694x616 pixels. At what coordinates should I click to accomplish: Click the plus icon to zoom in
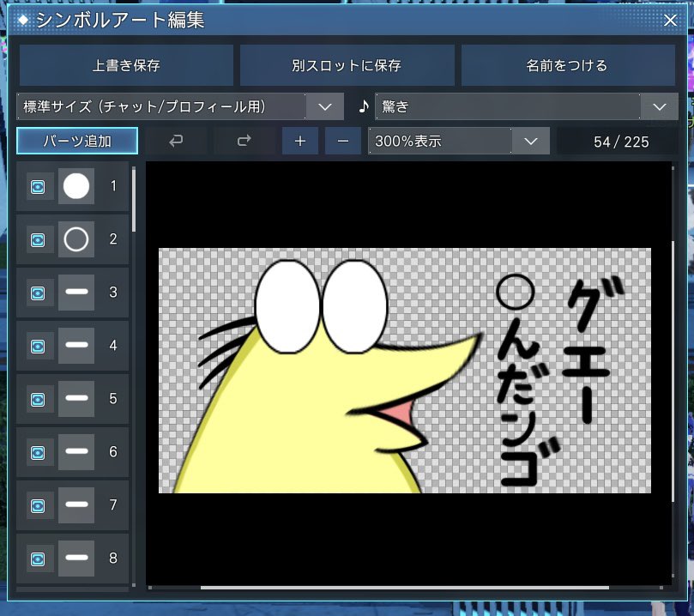click(299, 140)
